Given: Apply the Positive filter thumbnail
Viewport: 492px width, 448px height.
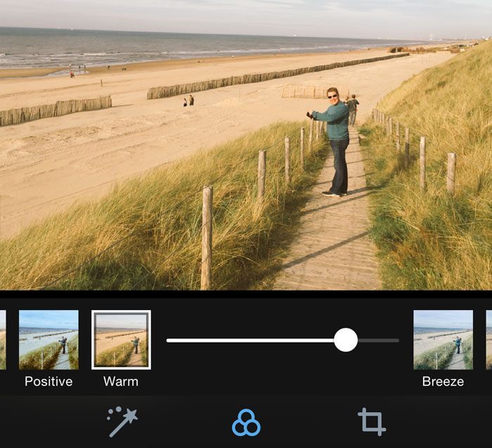Looking at the screenshot, I should 48,340.
